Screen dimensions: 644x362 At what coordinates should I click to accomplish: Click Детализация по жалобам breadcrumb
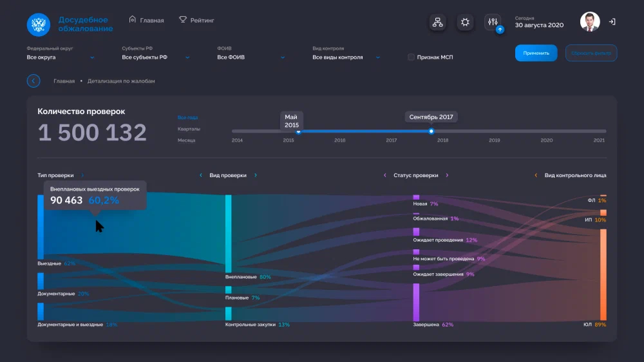tap(121, 81)
